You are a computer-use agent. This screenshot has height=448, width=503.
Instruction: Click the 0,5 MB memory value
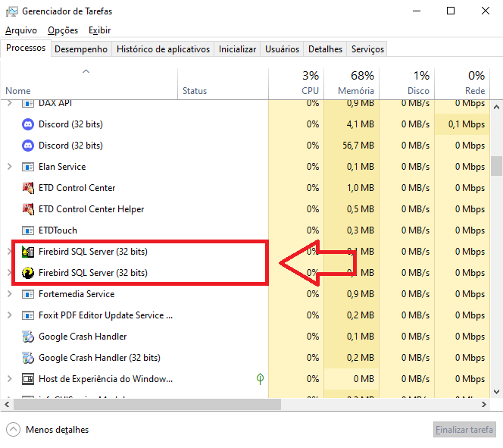[361, 209]
